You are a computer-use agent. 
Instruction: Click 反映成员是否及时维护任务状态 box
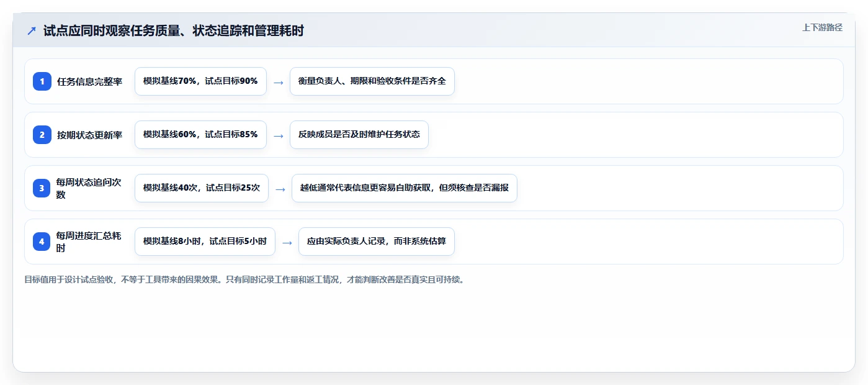tap(359, 135)
